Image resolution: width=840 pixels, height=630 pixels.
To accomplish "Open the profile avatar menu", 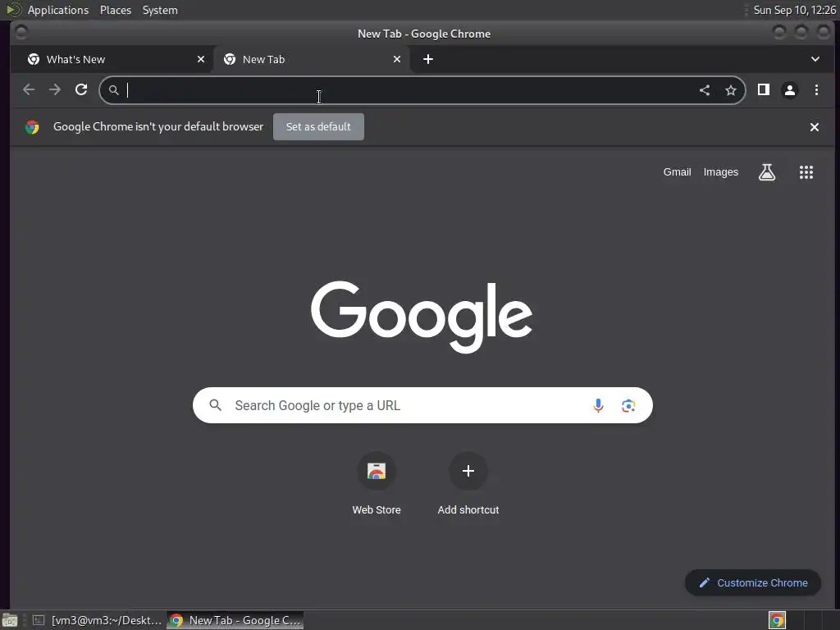I will (790, 90).
